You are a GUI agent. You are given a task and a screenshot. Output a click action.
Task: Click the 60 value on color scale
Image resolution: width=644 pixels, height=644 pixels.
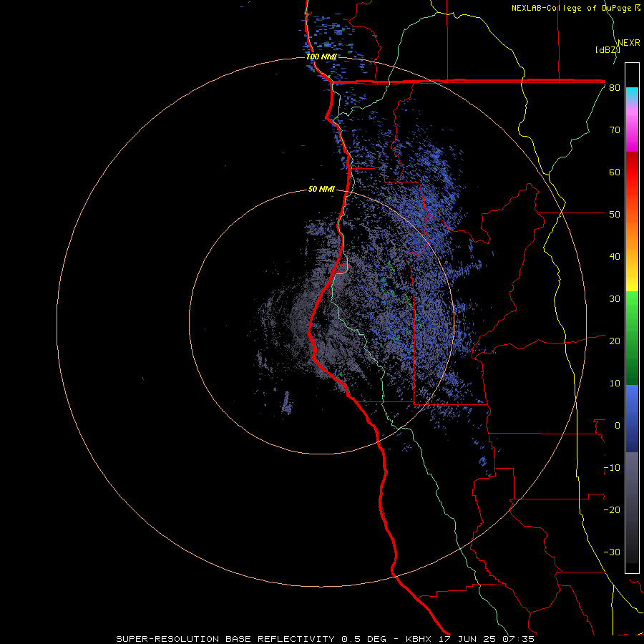pyautogui.click(x=615, y=172)
